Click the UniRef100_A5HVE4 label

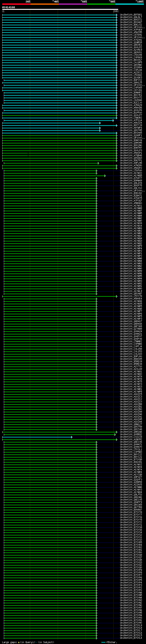coord(131,299)
